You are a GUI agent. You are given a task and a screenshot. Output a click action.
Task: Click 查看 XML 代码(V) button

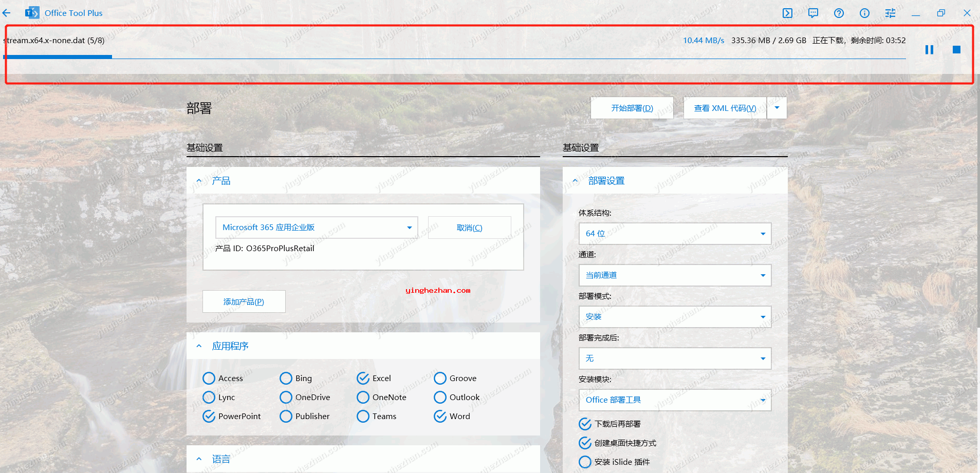click(x=725, y=108)
